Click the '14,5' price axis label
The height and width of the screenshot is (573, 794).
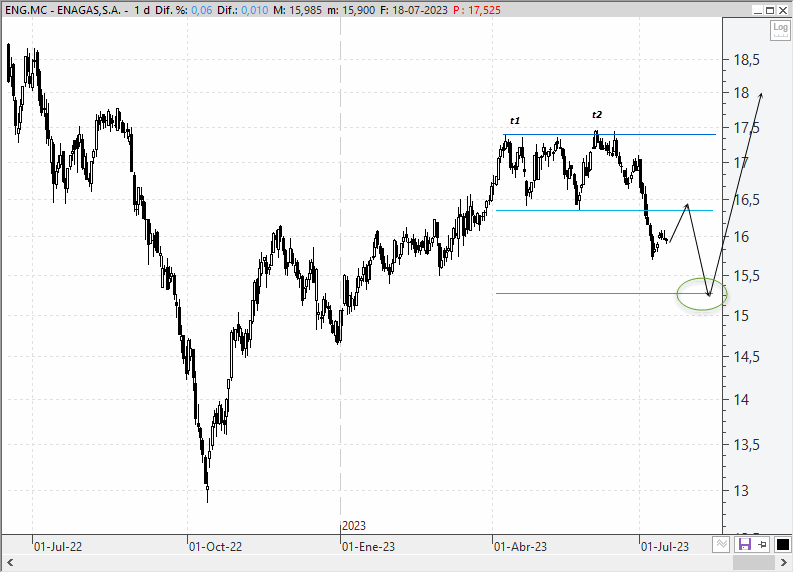746,357
